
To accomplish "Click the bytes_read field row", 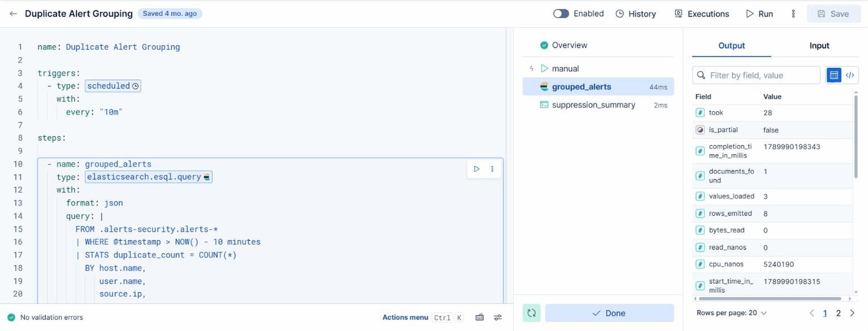I will (773, 231).
